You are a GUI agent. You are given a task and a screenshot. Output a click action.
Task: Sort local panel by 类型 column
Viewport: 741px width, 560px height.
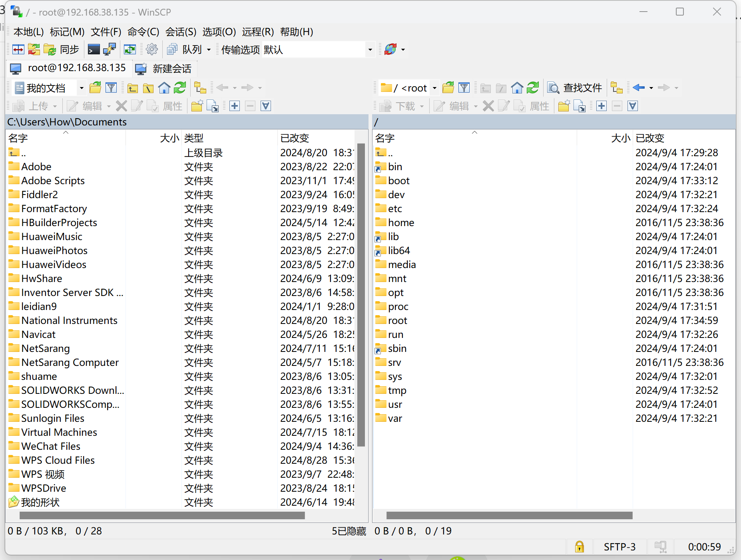tap(229, 138)
